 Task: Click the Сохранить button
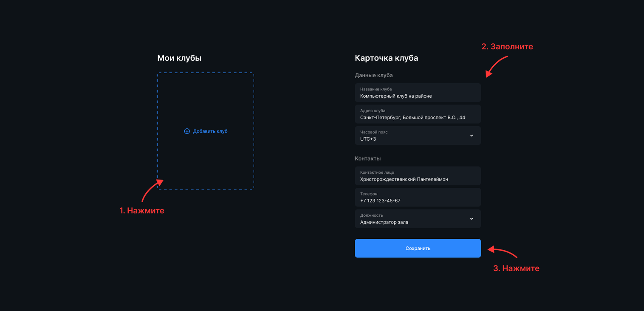(x=418, y=248)
